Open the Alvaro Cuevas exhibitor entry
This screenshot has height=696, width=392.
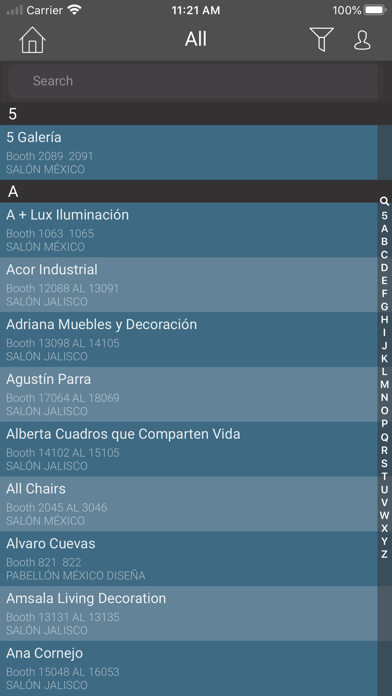[x=189, y=558]
